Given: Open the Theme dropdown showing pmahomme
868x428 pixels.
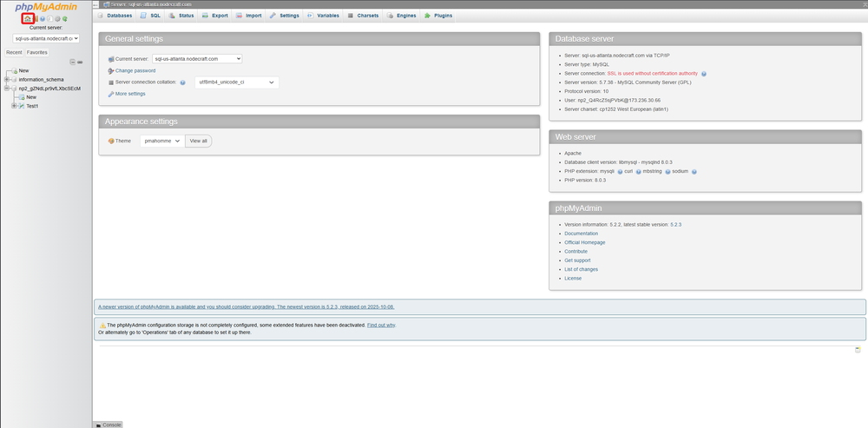Looking at the screenshot, I should [161, 141].
